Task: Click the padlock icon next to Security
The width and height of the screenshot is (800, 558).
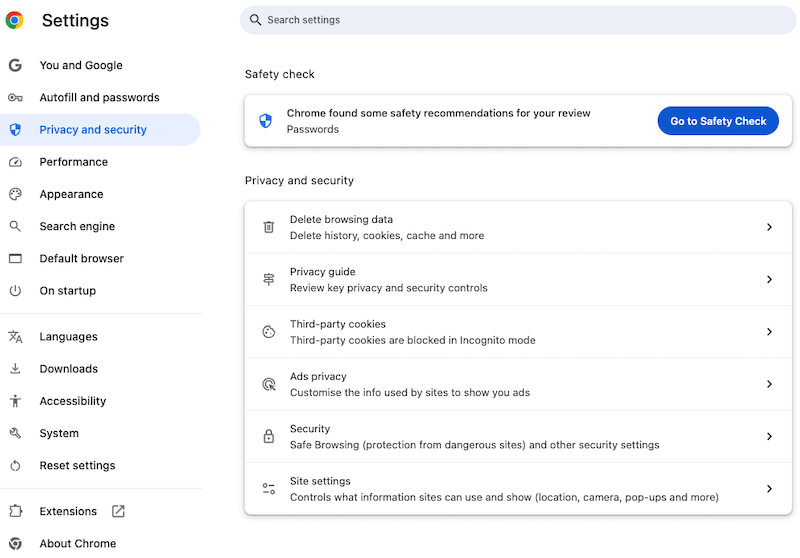Action: 268,437
